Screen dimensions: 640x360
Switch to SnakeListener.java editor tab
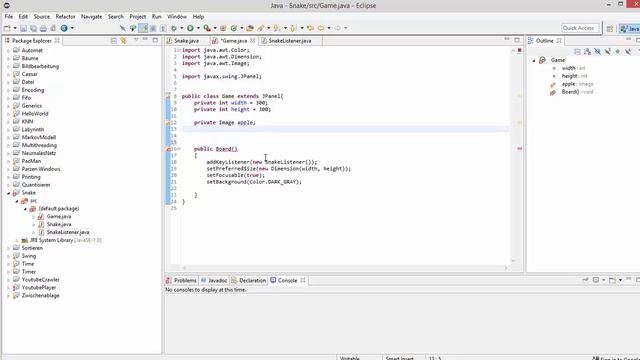point(289,41)
